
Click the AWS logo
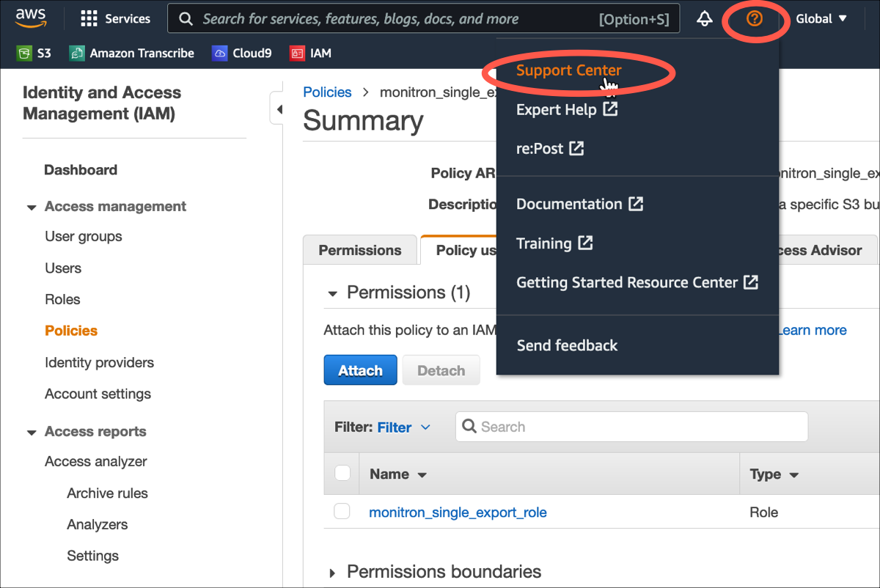[30, 18]
